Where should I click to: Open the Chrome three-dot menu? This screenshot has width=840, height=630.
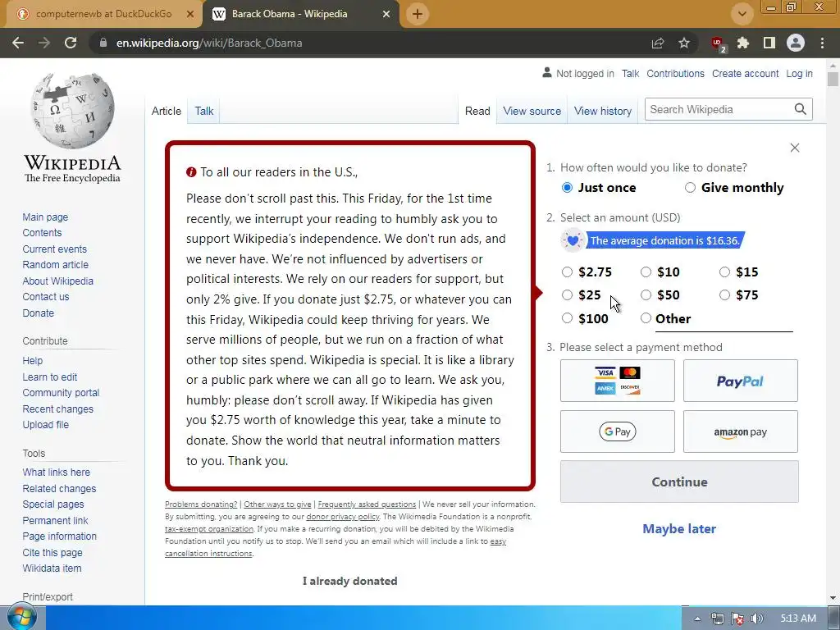click(822, 43)
